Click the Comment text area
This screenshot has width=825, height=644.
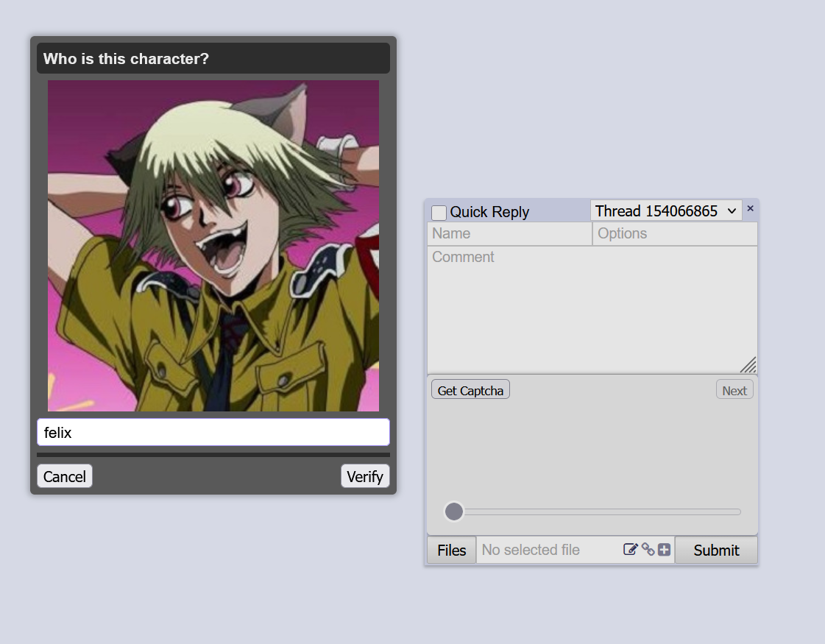pyautogui.click(x=592, y=310)
